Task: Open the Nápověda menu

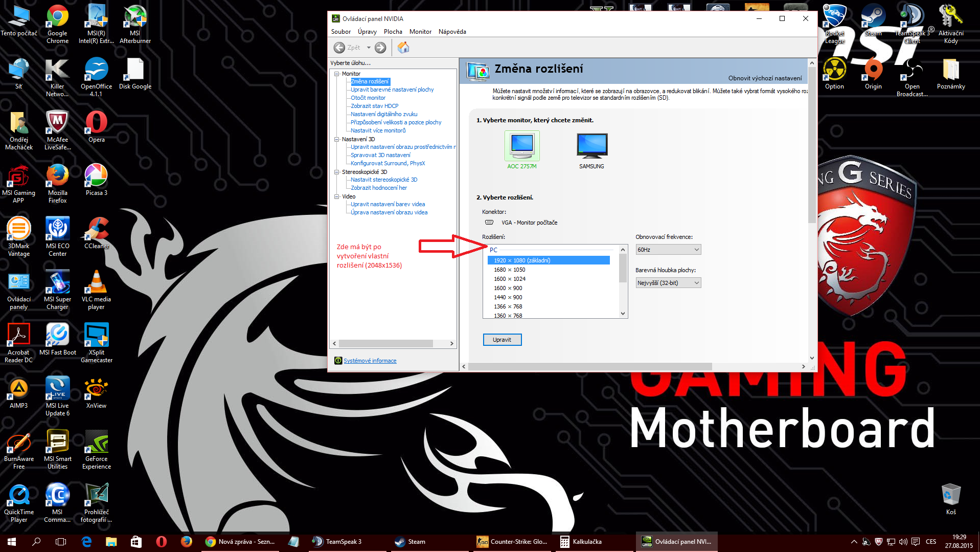Action: click(452, 32)
